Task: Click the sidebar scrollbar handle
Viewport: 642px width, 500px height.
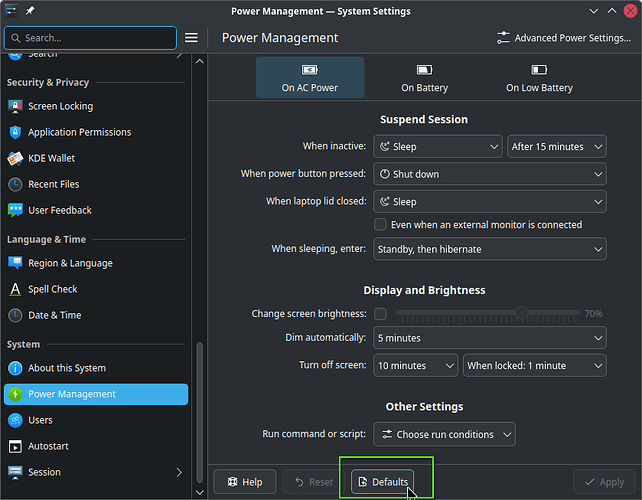Action: 200,413
